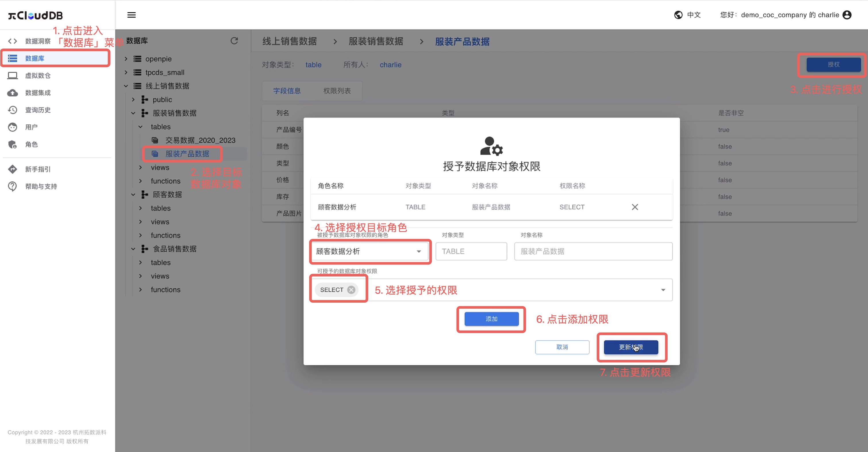Viewport: 868px width, 452px height.
Task: Go to 线上销售数据 breadcrumb
Action: [x=289, y=41]
